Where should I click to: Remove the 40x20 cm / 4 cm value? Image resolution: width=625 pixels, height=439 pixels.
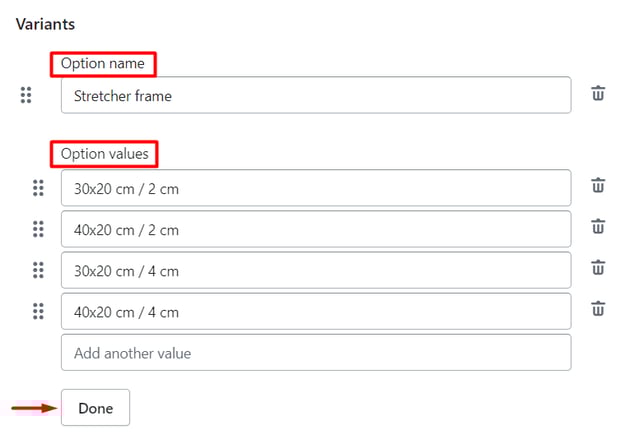(598, 310)
